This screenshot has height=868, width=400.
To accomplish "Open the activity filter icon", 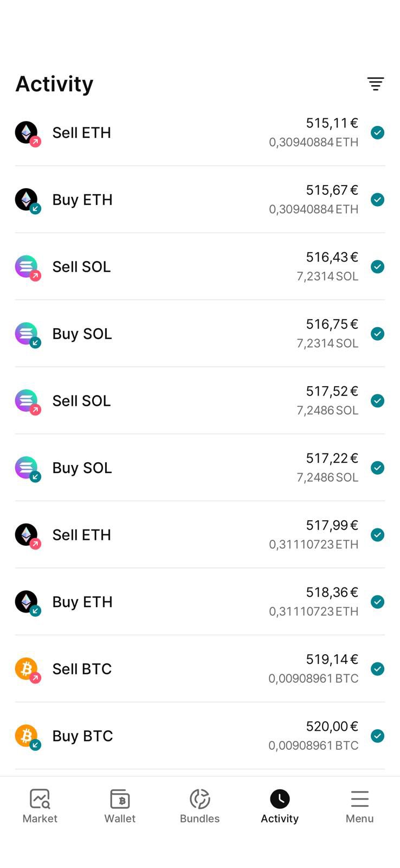I will [376, 84].
